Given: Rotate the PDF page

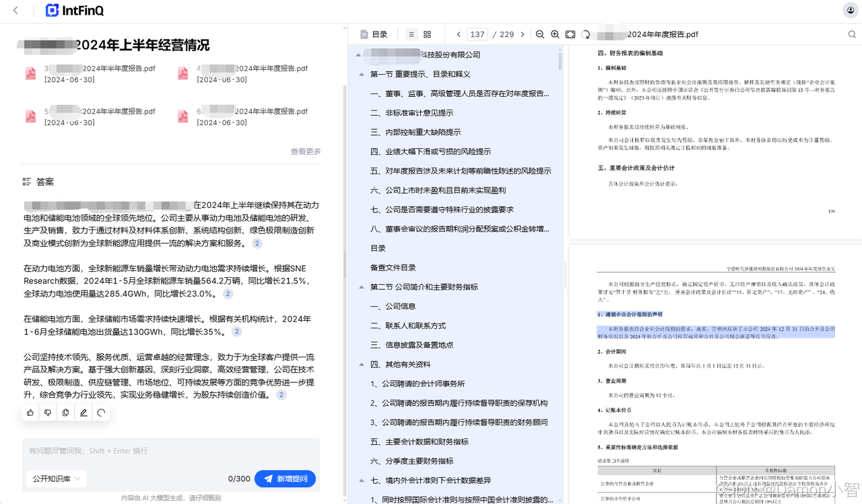Looking at the screenshot, I should [585, 34].
